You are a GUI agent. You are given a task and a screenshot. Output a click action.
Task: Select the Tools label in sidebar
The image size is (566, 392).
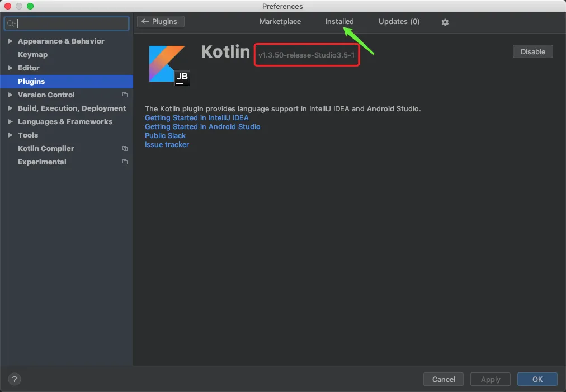click(28, 135)
